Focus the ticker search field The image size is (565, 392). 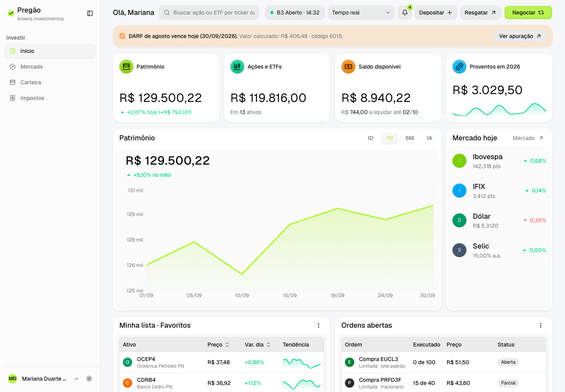(x=209, y=13)
